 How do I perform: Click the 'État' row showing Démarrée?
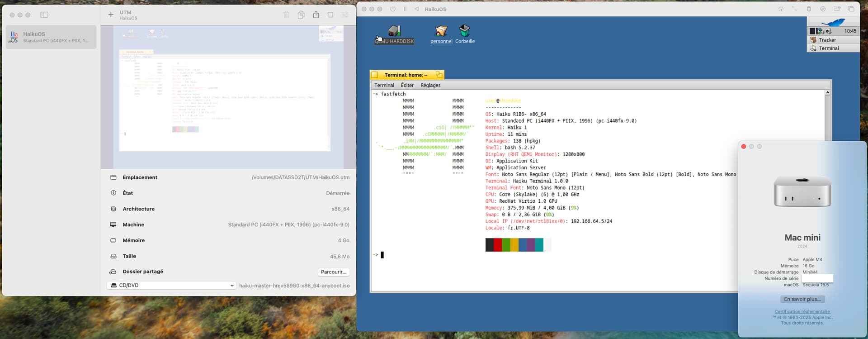(230, 193)
